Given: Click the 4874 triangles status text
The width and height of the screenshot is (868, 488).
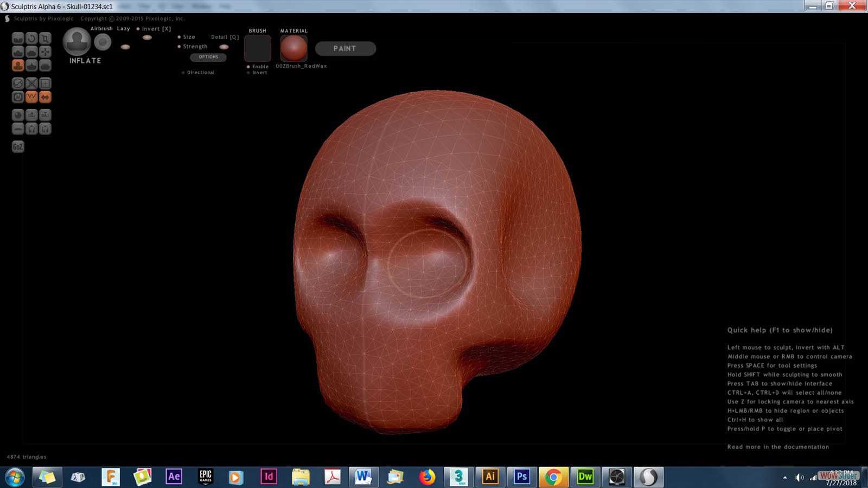Looking at the screenshot, I should (x=27, y=457).
